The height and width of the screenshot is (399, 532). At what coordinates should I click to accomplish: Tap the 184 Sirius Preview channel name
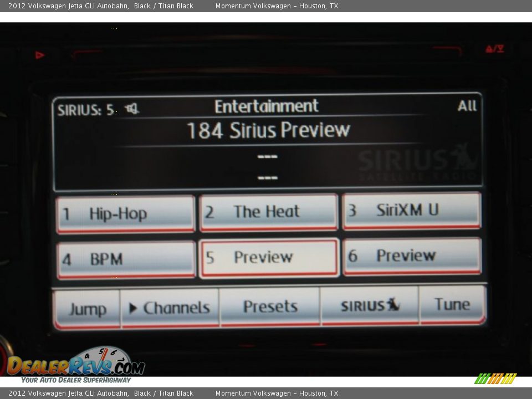point(268,131)
